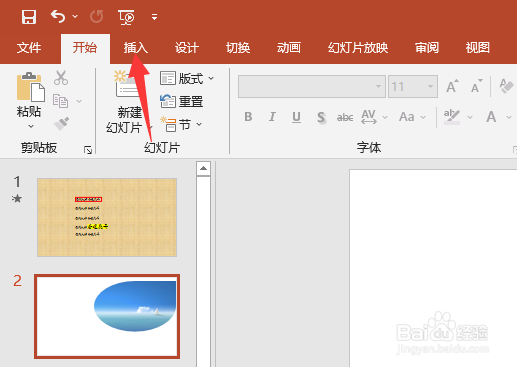Open the 版式 layout dropdown
517x367 pixels.
coord(187,79)
